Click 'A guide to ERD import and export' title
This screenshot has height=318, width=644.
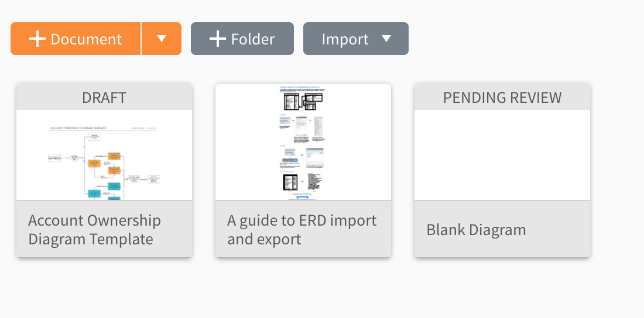click(x=302, y=230)
